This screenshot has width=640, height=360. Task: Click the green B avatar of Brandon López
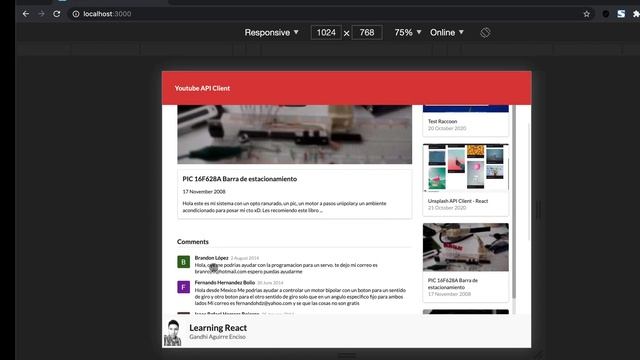point(183,262)
